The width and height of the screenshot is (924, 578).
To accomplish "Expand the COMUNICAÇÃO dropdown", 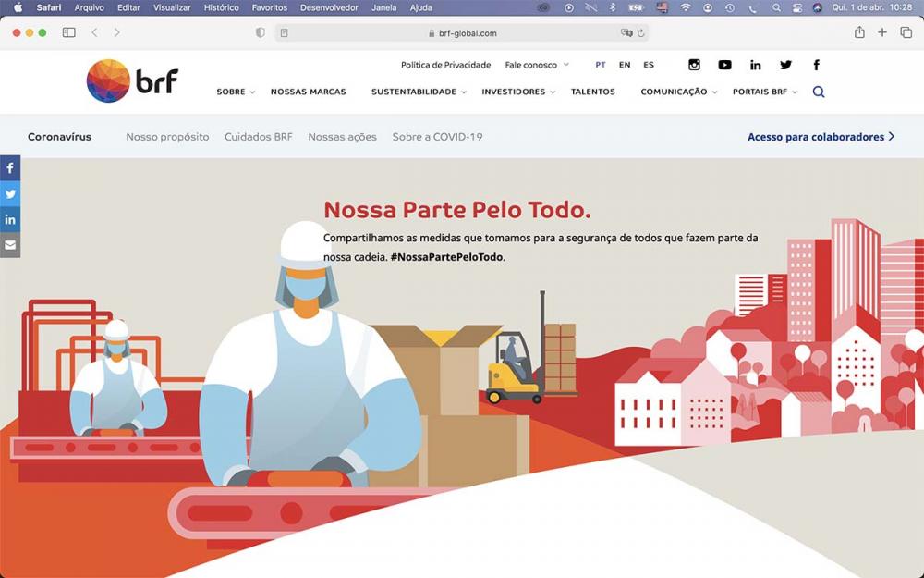I will [x=679, y=92].
